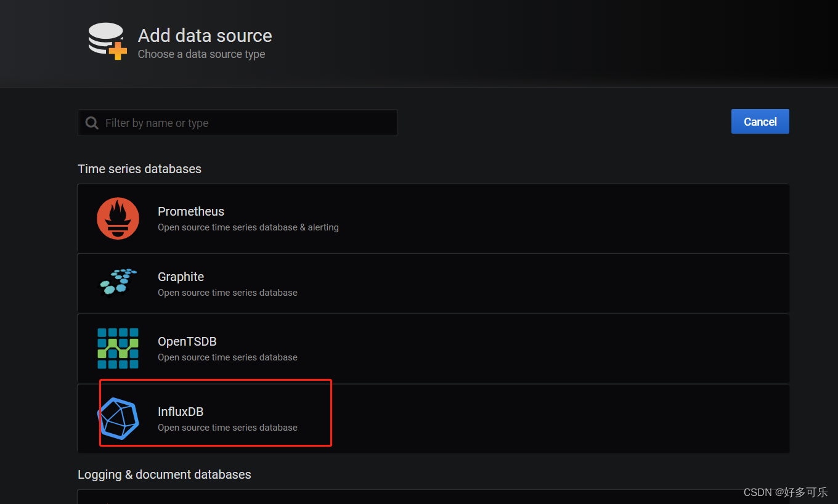The height and width of the screenshot is (504, 838).
Task: Click the description text under InfluxDB
Action: (227, 428)
